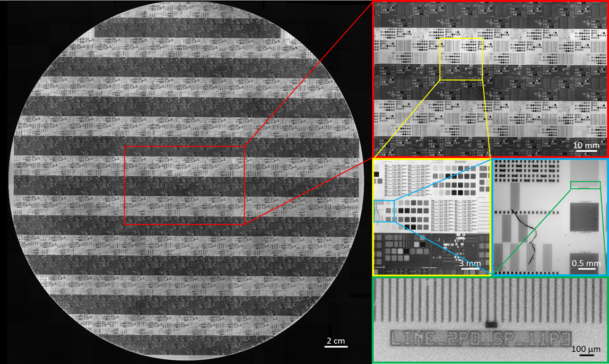Click the 100 µm scale bar
This screenshot has width=609, height=364.
point(586,356)
